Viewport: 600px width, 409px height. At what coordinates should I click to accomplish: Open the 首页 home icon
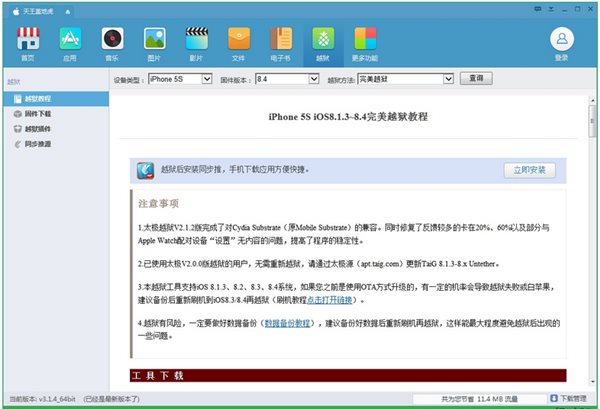(x=27, y=42)
